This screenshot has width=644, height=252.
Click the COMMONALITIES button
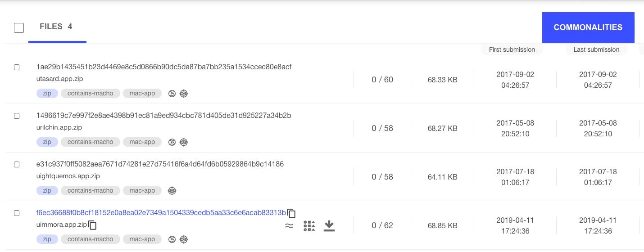coord(588,27)
